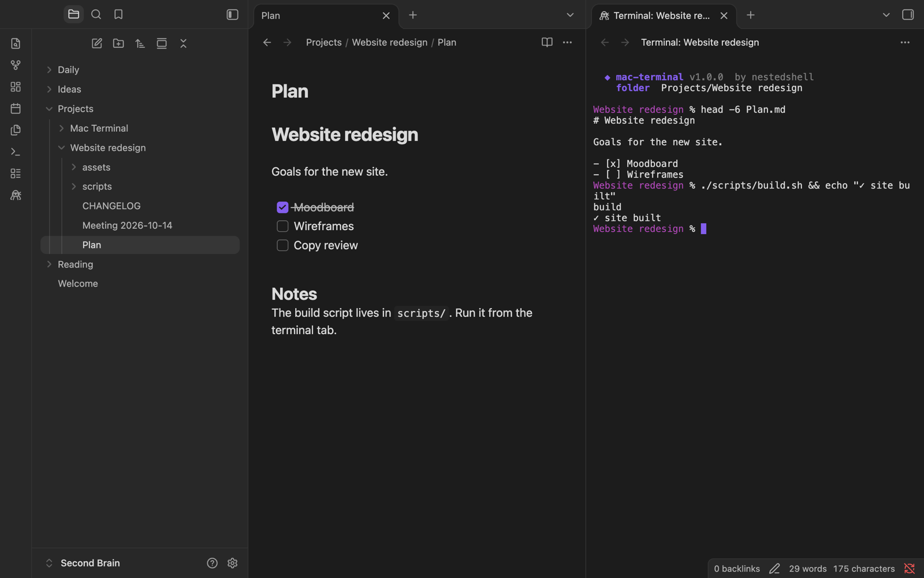Open quick switcher ribbon icon
This screenshot has height=578, width=924.
coord(16,43)
